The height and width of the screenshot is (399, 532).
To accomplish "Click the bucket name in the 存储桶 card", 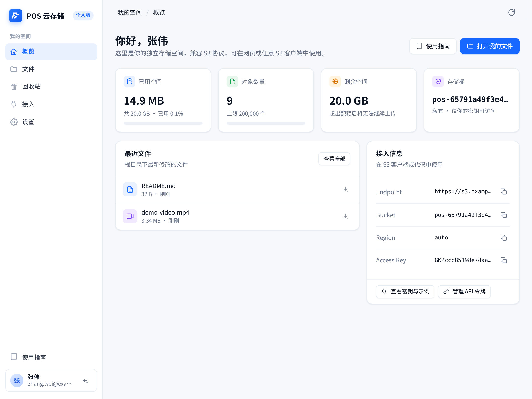I will point(470,99).
